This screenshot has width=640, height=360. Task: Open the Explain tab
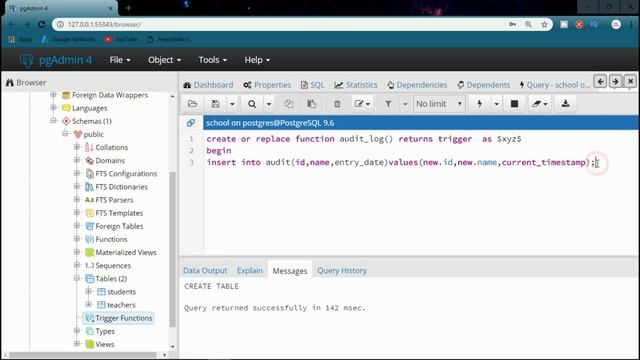[x=249, y=271]
